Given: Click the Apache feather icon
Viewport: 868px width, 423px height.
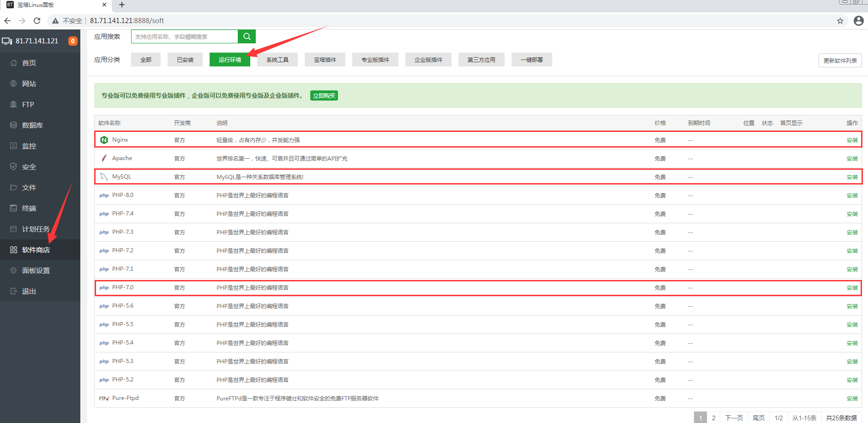Looking at the screenshot, I should pos(104,158).
